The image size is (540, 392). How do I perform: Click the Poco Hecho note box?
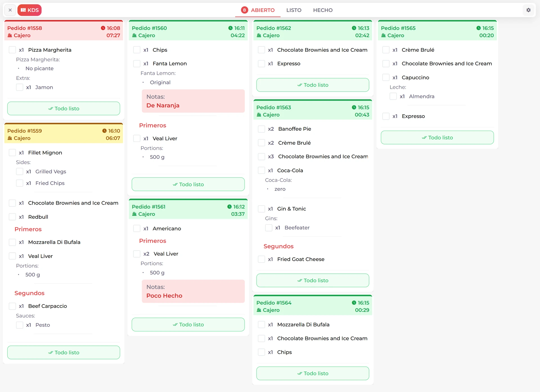coord(193,291)
